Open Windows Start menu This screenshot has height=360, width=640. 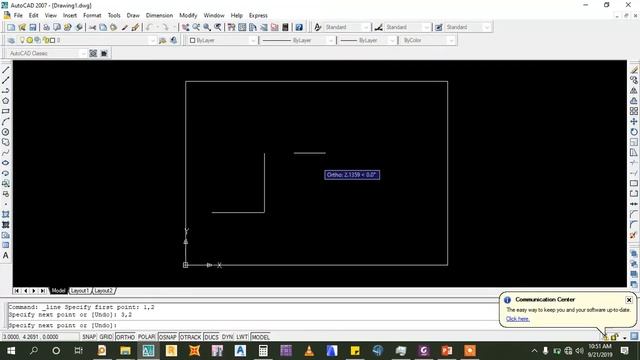pyautogui.click(x=11, y=351)
